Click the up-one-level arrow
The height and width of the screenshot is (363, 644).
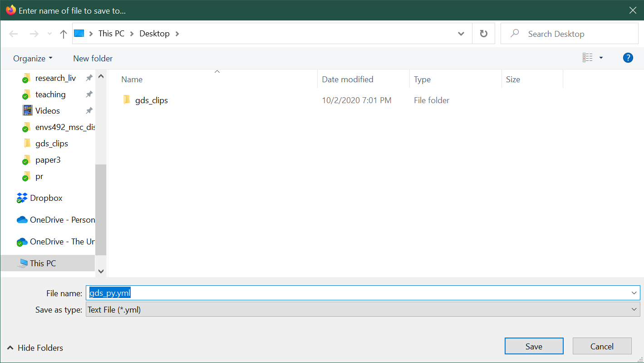63,33
